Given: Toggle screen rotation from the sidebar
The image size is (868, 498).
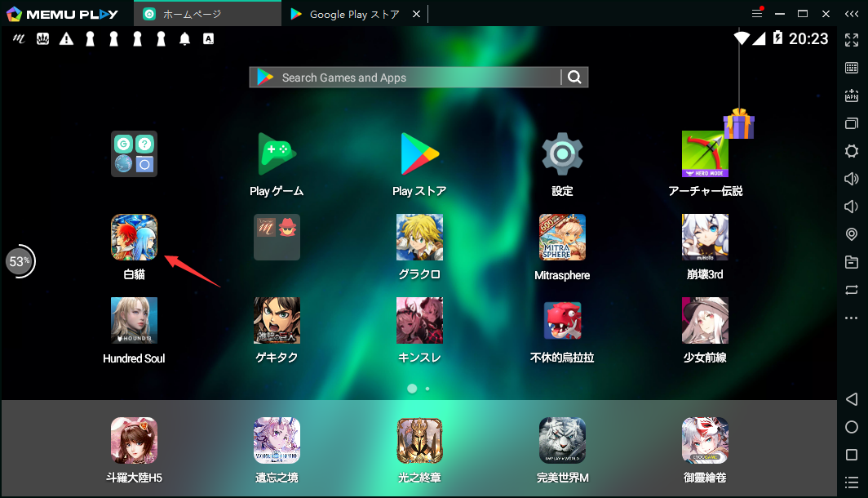Looking at the screenshot, I should 852,290.
